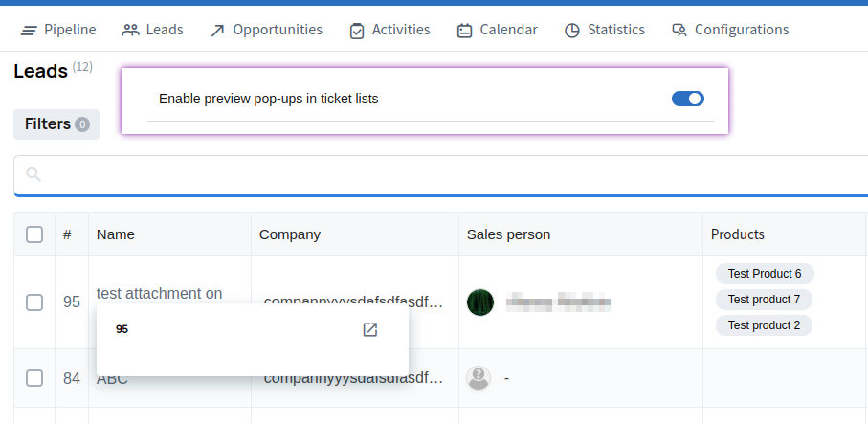
Task: Open the Opportunities tab
Action: 278,30
